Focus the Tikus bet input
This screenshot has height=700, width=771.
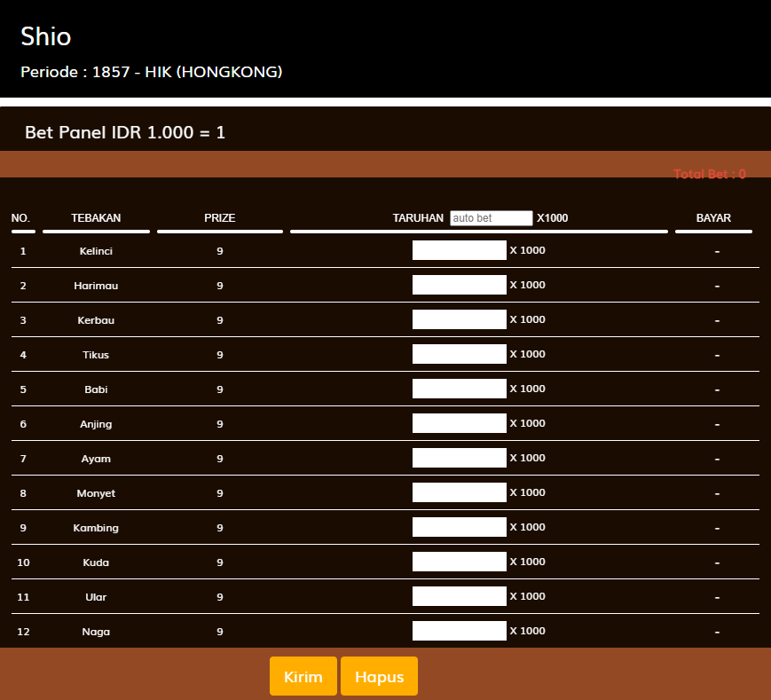(x=459, y=354)
